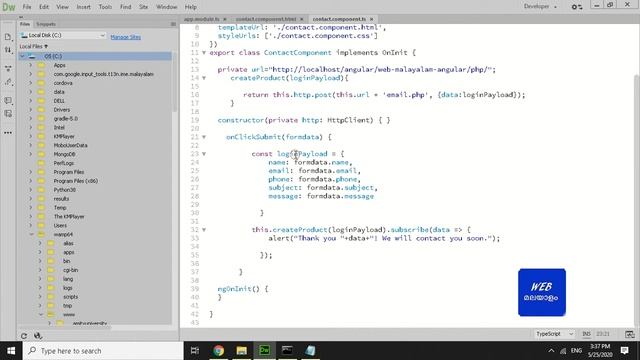Click the Expand All code icon
This screenshot has height=360, width=640.
tap(8, 69)
